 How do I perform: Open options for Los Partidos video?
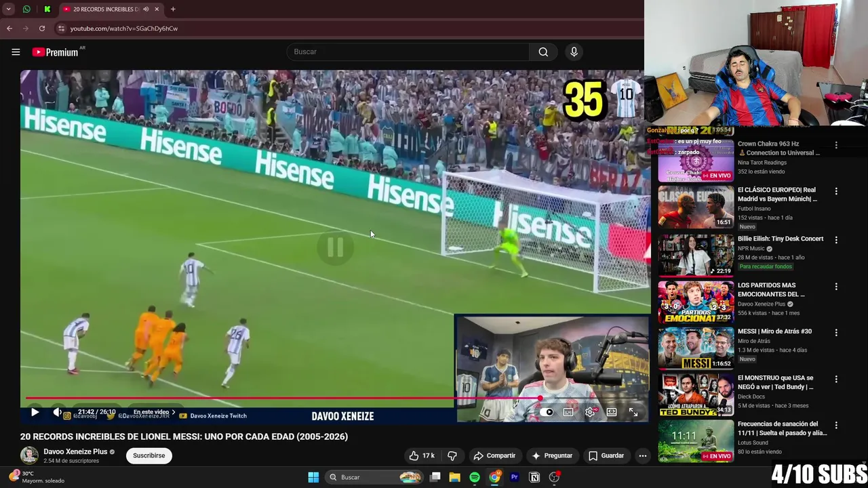tap(836, 287)
